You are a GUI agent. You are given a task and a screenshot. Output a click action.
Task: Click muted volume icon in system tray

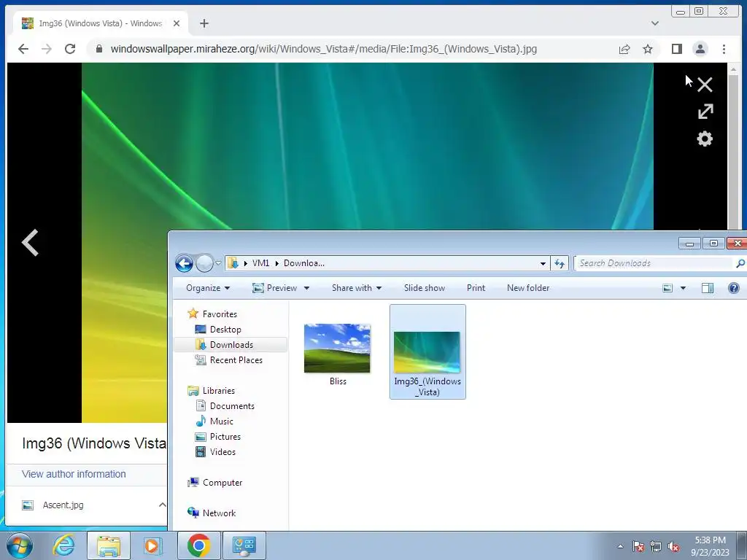point(673,546)
